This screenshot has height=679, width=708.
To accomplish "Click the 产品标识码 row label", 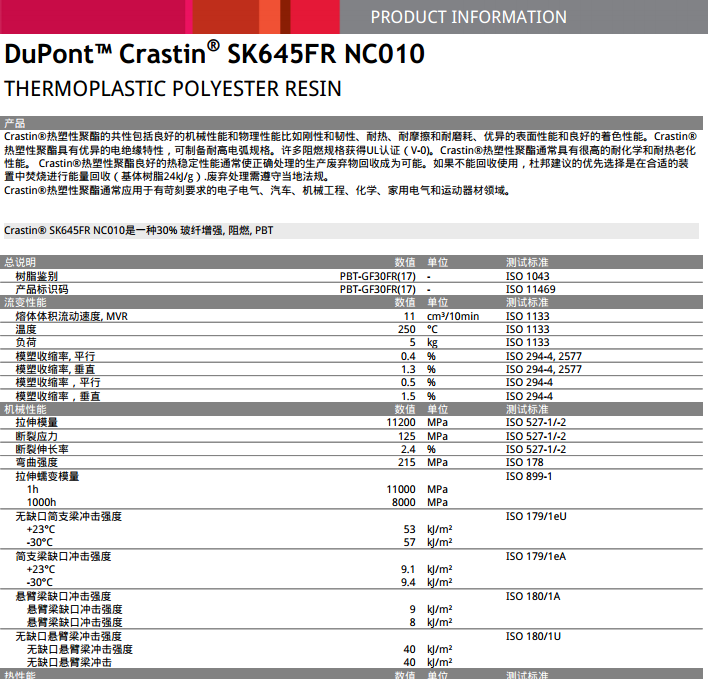I will pos(42,289).
